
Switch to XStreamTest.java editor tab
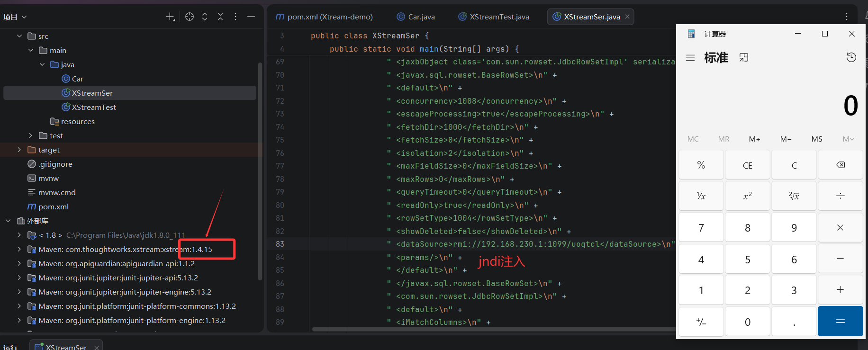click(x=494, y=17)
